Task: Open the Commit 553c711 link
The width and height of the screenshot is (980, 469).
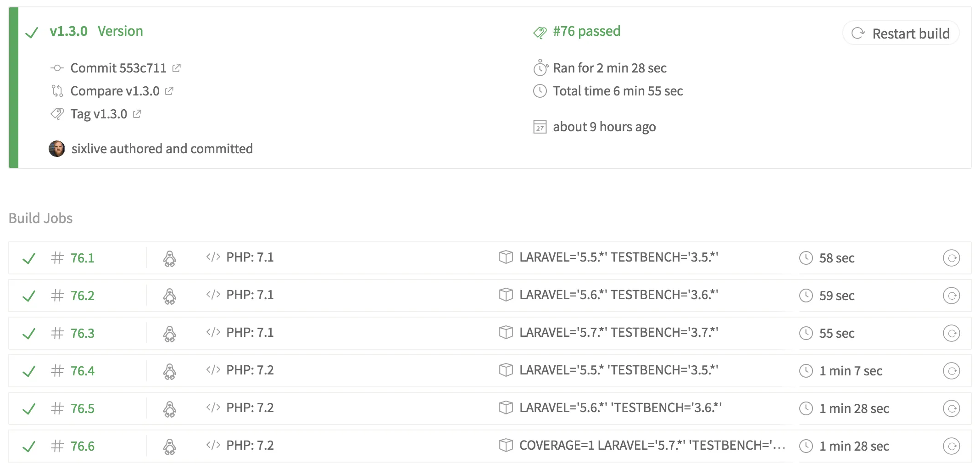Action: tap(118, 68)
